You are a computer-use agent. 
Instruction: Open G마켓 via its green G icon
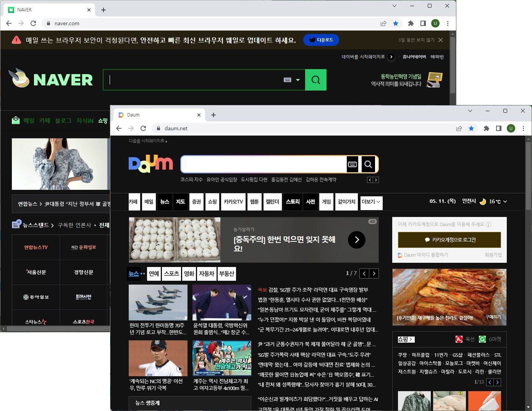(x=482, y=339)
